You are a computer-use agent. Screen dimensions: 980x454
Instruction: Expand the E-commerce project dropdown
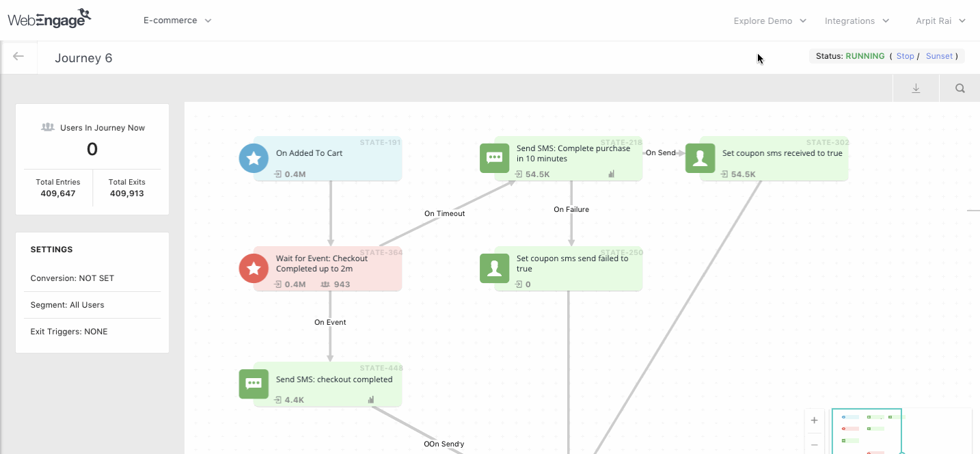[x=177, y=21]
